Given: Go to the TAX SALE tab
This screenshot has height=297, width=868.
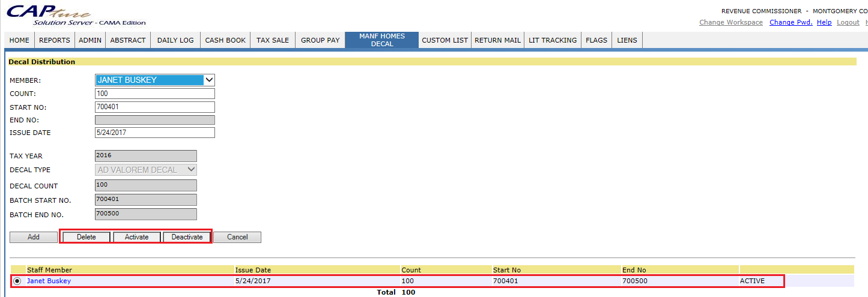Looking at the screenshot, I should [x=273, y=40].
